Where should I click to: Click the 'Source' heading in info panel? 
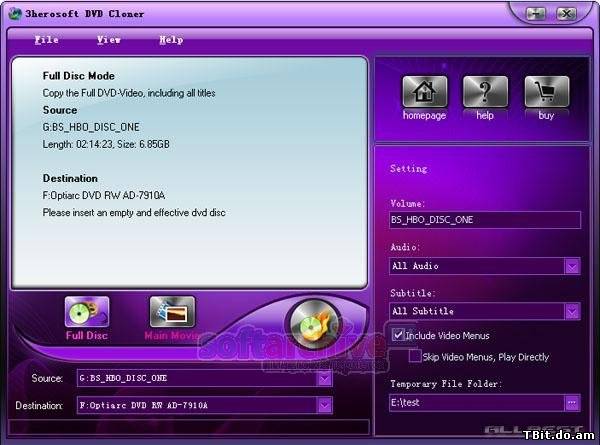coord(60,110)
